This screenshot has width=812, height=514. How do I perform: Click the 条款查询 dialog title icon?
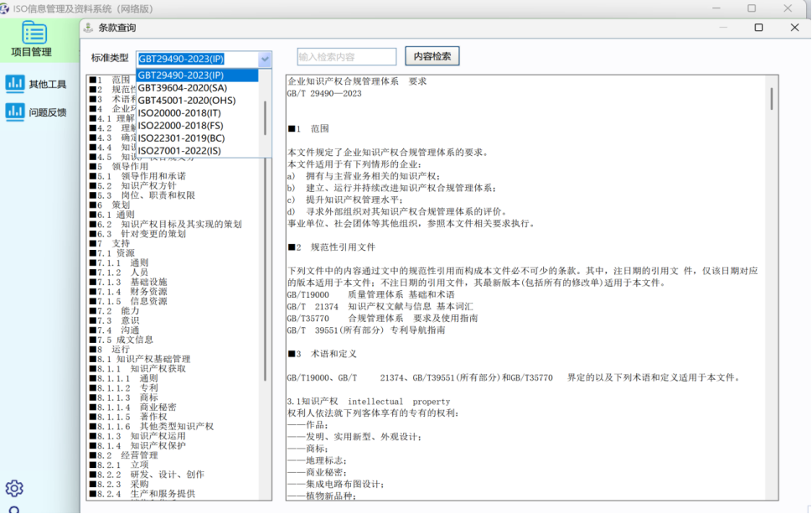tap(89, 28)
